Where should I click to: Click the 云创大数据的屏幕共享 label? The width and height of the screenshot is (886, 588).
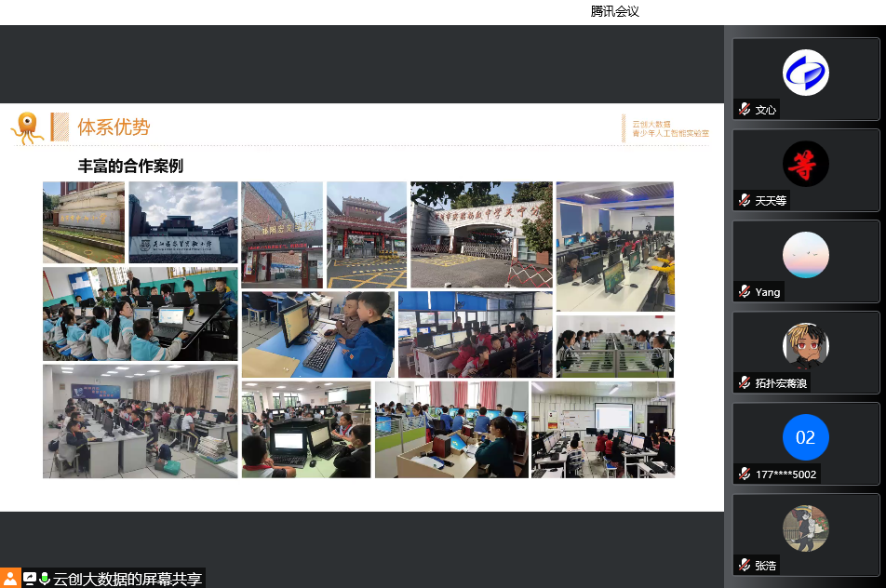[x=128, y=579]
